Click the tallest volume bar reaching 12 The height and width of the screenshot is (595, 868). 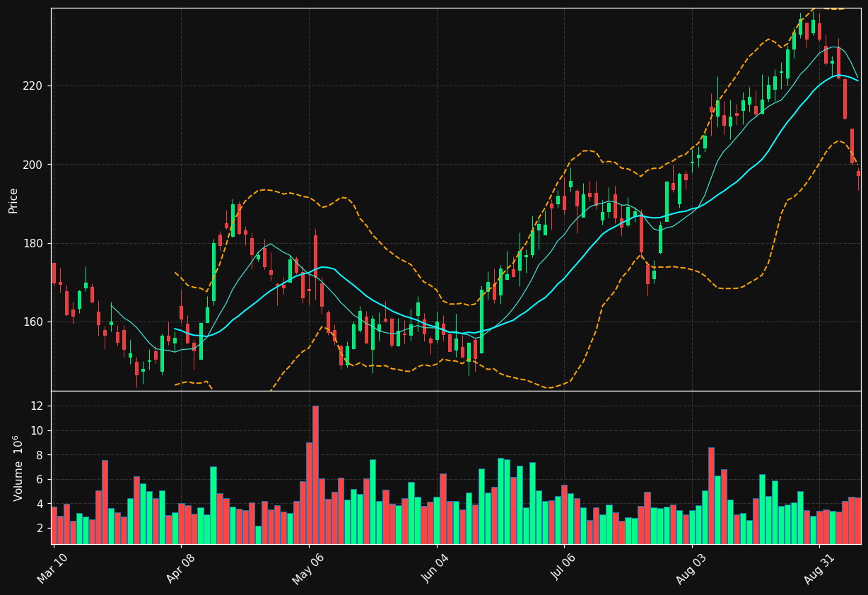point(315,475)
